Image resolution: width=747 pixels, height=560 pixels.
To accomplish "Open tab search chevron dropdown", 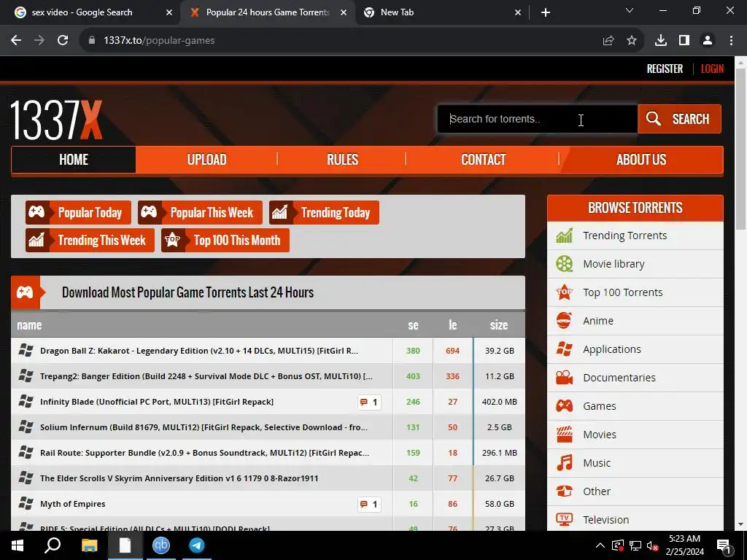I will (x=630, y=10).
